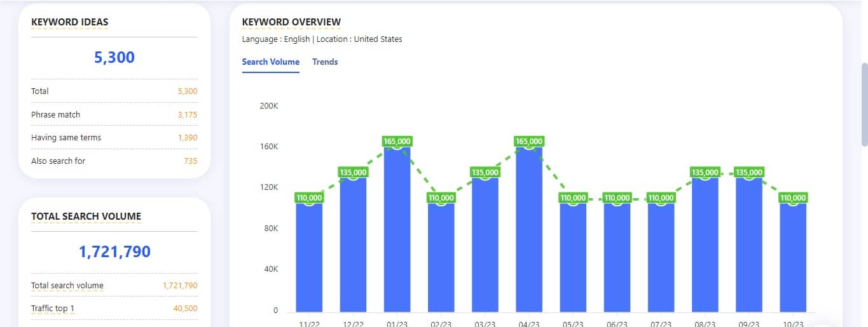Select the 11/22 bar in chart
Viewport: 868px width, 327px height.
(x=309, y=254)
